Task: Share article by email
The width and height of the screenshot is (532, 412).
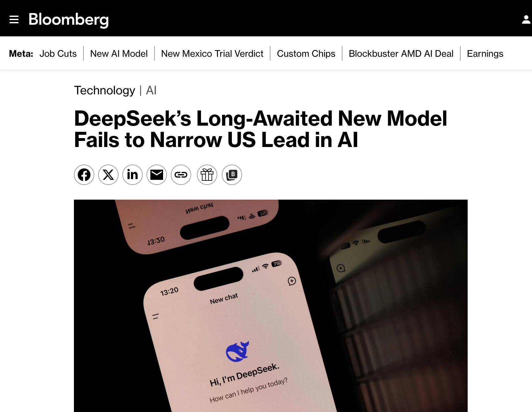Action: coord(157,175)
